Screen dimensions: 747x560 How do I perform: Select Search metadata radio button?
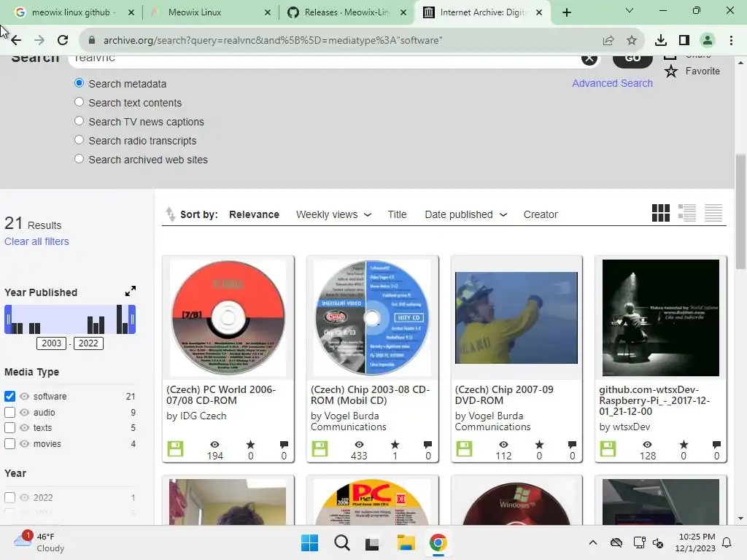pyautogui.click(x=79, y=83)
